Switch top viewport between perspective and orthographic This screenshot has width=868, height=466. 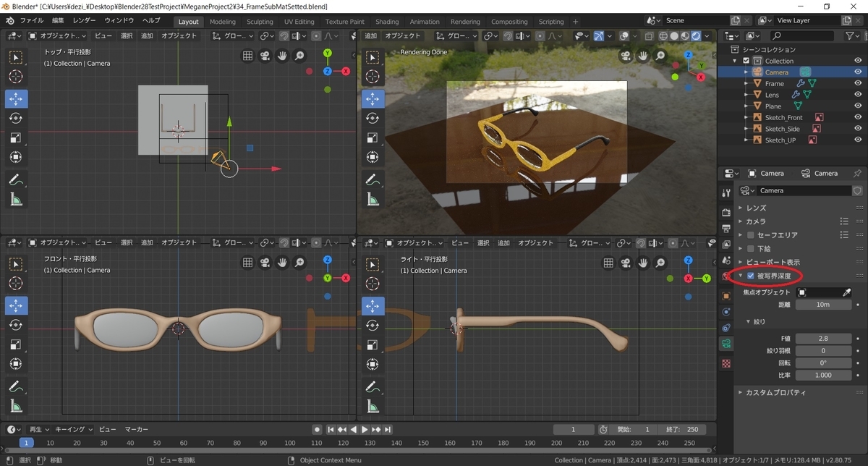247,56
